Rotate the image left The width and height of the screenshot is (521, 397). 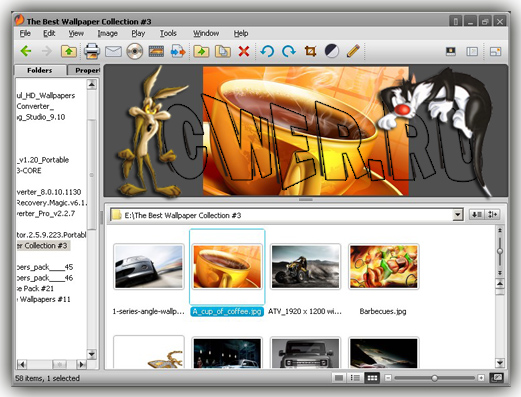pos(267,51)
